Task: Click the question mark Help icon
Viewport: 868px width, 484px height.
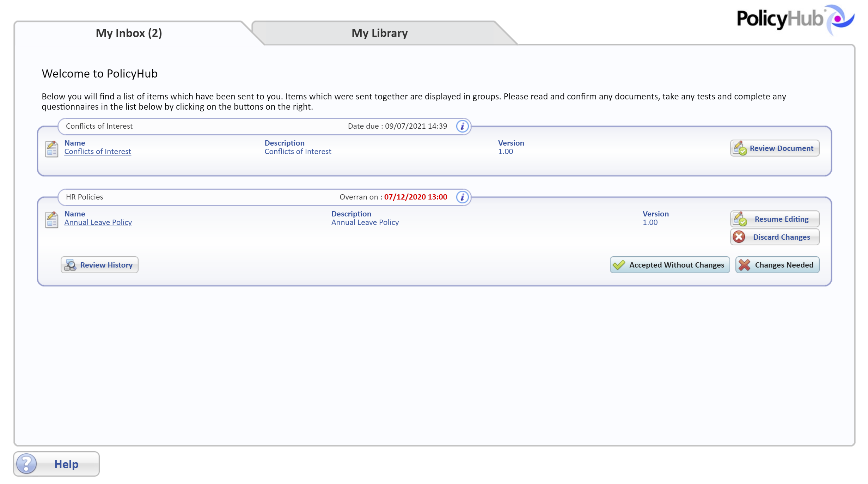Action: 27,464
